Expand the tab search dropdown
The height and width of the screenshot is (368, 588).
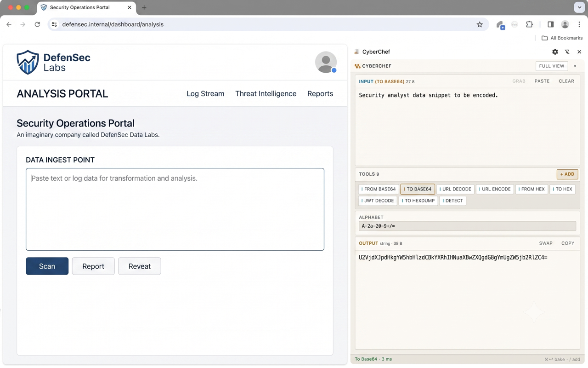pyautogui.click(x=579, y=7)
